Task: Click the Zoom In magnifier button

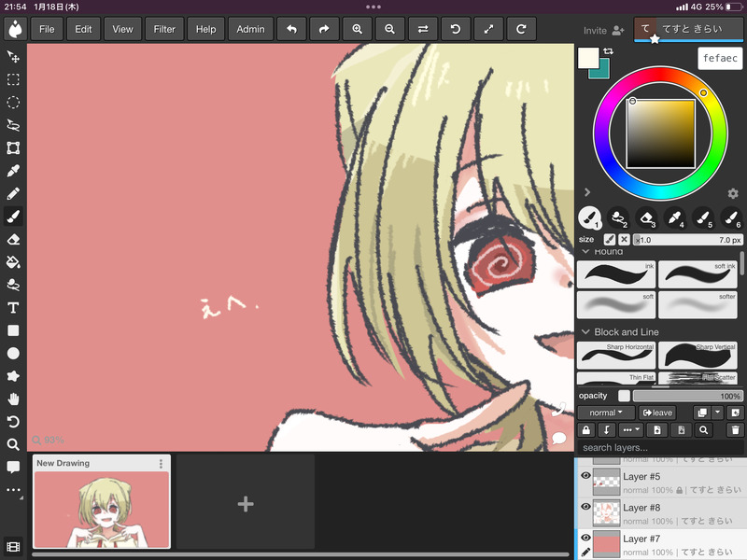Action: (x=357, y=29)
